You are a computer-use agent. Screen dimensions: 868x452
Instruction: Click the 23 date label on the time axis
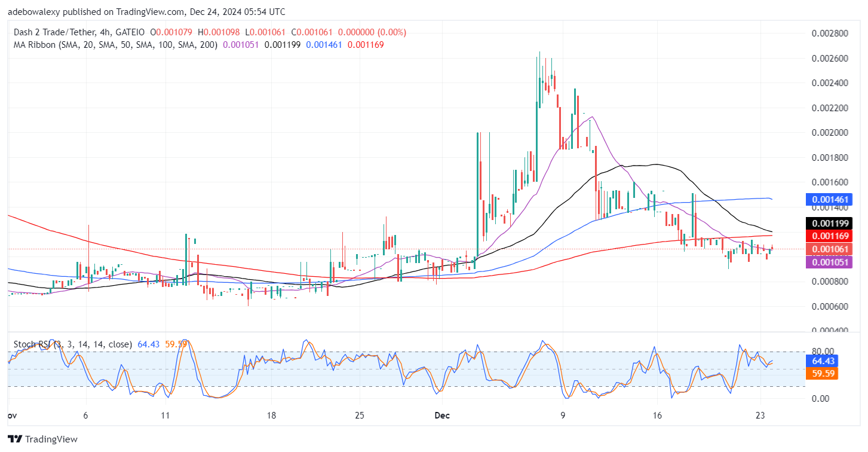tap(760, 416)
